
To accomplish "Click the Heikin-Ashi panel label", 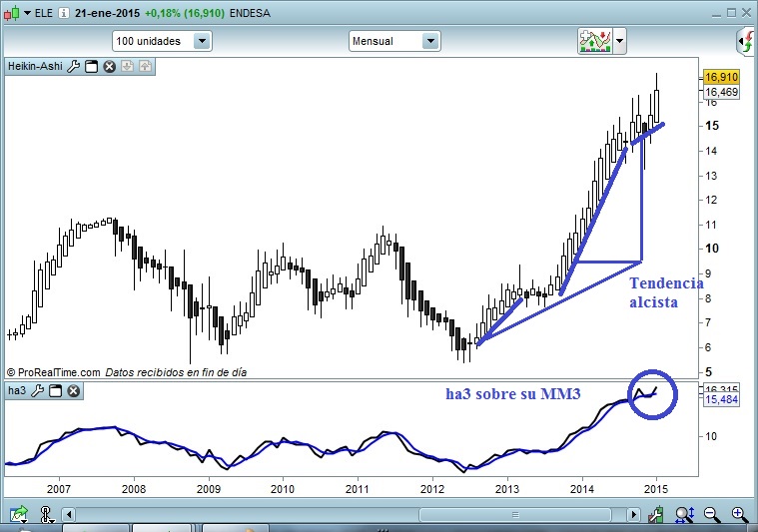I will point(35,66).
